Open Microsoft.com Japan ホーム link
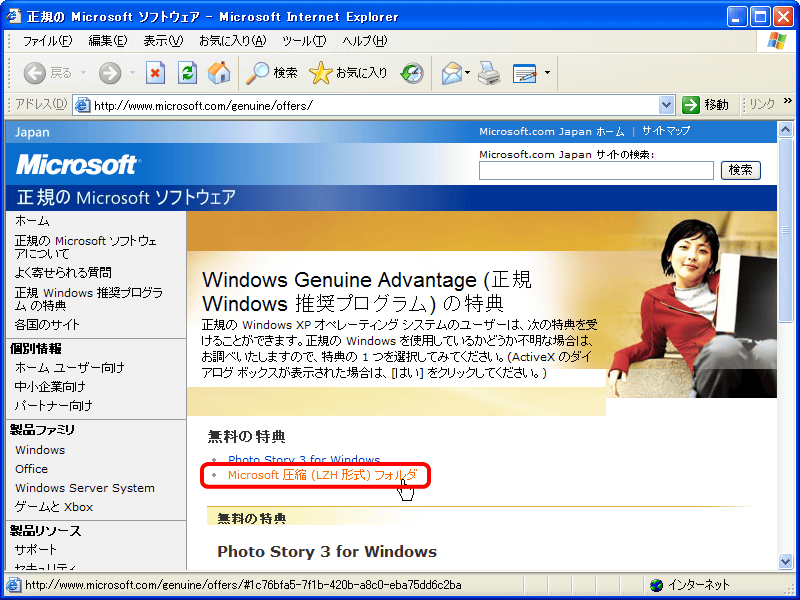 coord(552,132)
